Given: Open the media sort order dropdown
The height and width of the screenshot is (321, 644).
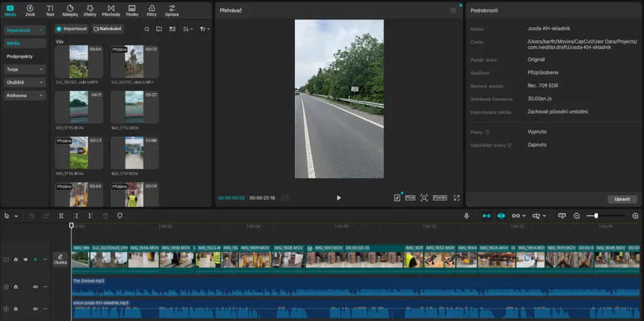Looking at the screenshot, I should click(x=187, y=29).
